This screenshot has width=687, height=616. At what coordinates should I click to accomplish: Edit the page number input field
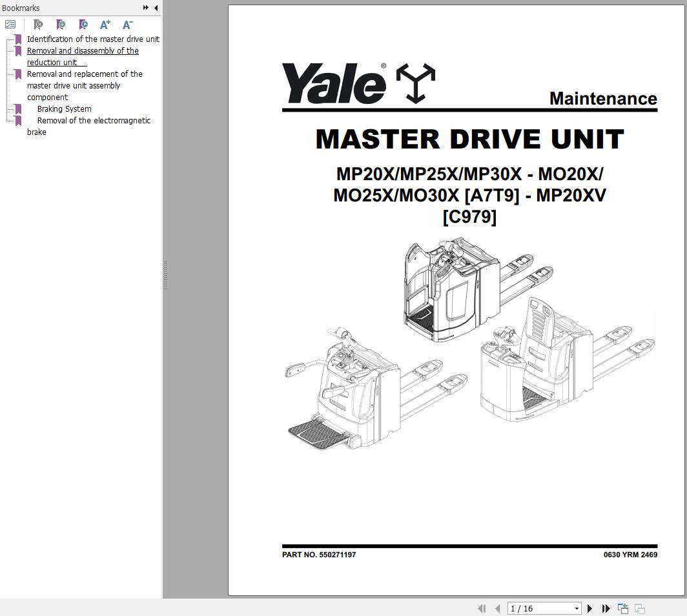point(536,608)
